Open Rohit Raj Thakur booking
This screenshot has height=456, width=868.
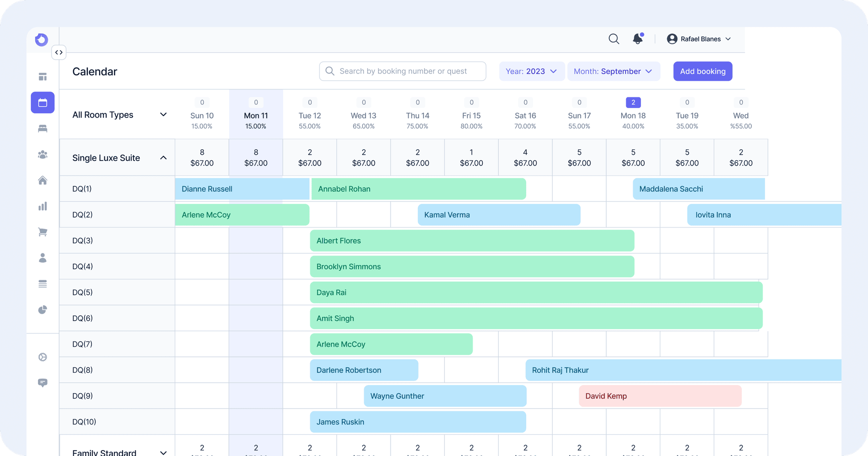683,370
